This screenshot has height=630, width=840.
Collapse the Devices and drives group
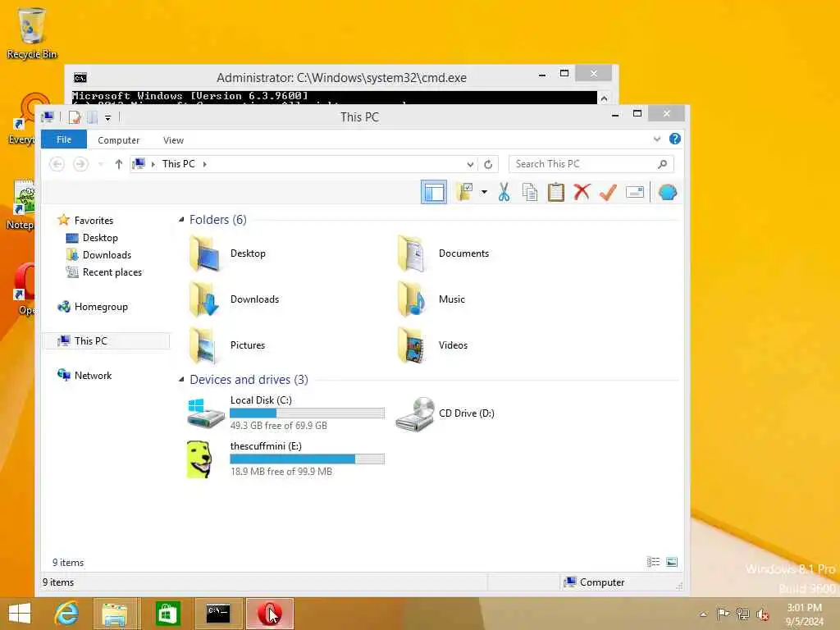[x=181, y=379]
